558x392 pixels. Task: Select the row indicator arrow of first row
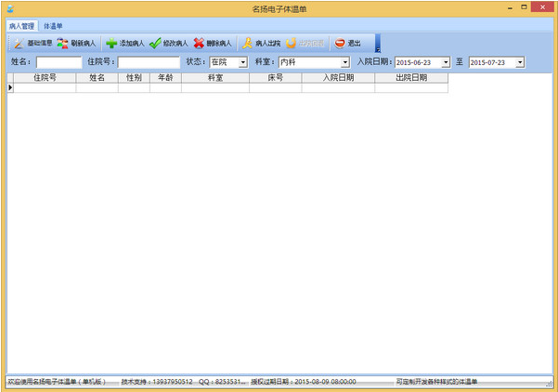(x=10, y=87)
